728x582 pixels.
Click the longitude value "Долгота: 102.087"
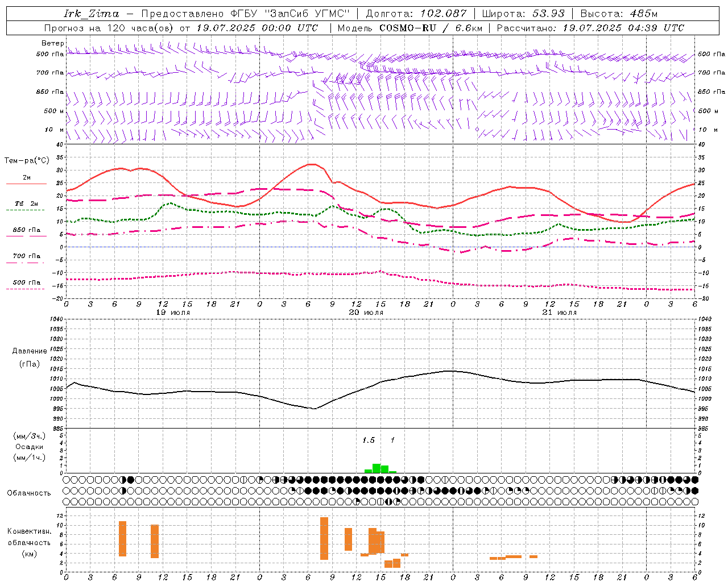[x=416, y=14]
